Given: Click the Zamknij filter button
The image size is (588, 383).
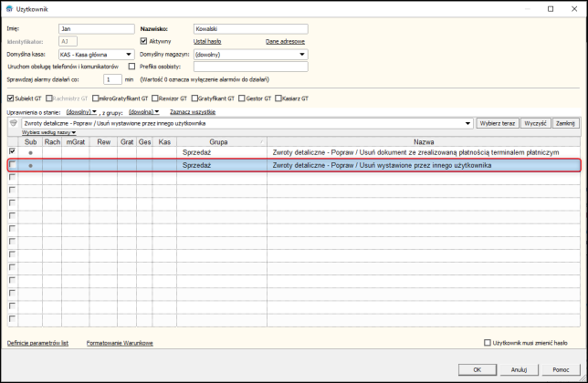Looking at the screenshot, I should tap(565, 123).
